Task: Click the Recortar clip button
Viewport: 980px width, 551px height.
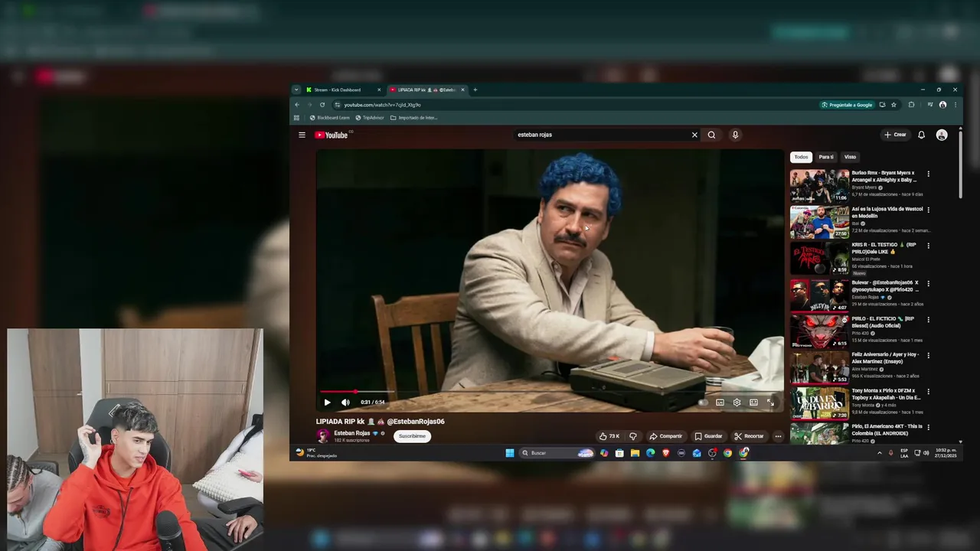Action: coord(749,436)
